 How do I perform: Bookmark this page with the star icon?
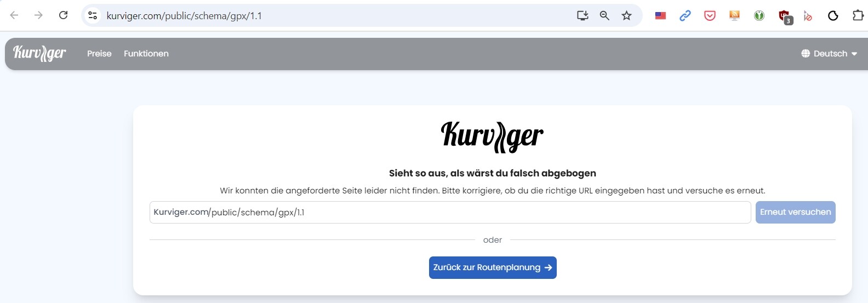click(626, 15)
